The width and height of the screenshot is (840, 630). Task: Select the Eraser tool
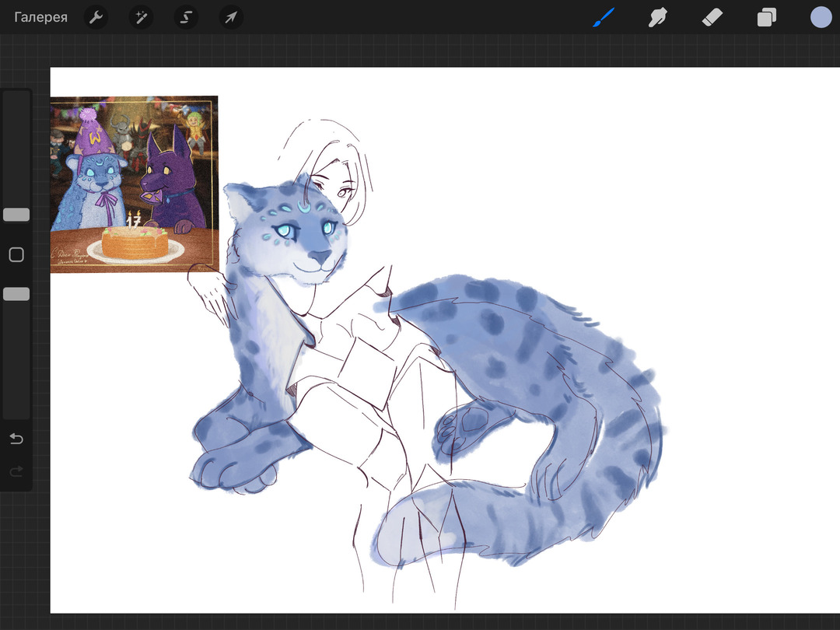pyautogui.click(x=712, y=17)
